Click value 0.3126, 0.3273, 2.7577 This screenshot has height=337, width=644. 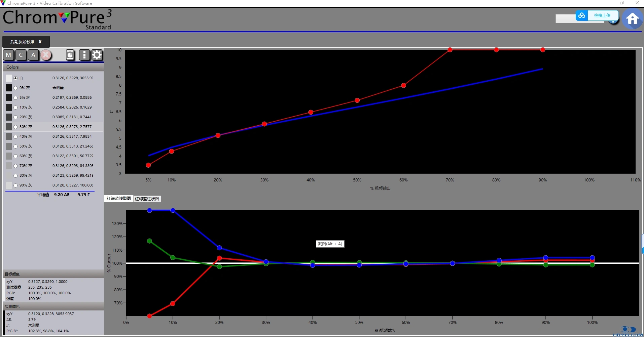coord(72,127)
